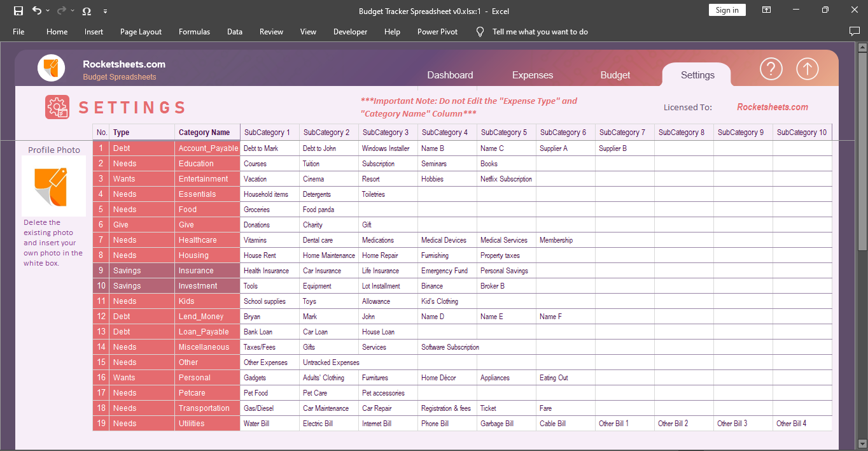Open the Review ribbon tab
Viewport: 868px width, 451px height.
tap(271, 32)
